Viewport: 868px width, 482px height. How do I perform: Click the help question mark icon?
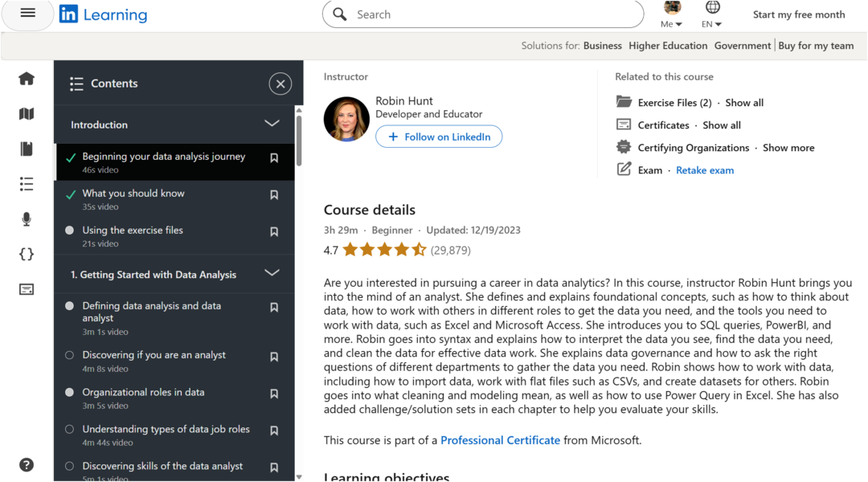point(27,465)
